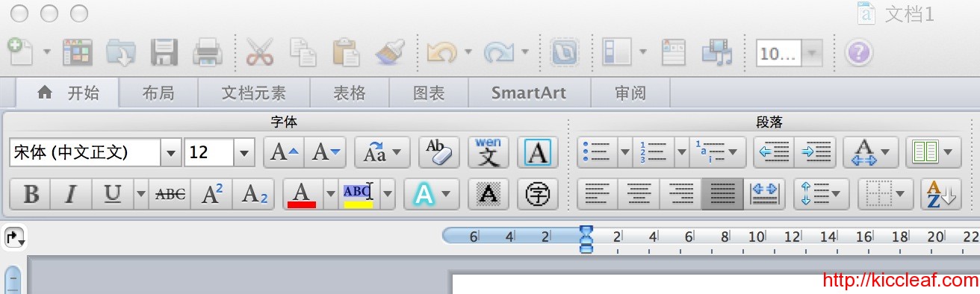Screen dimensions: 980x294
Task: Click the Phonetic Guide wen icon
Action: click(489, 152)
